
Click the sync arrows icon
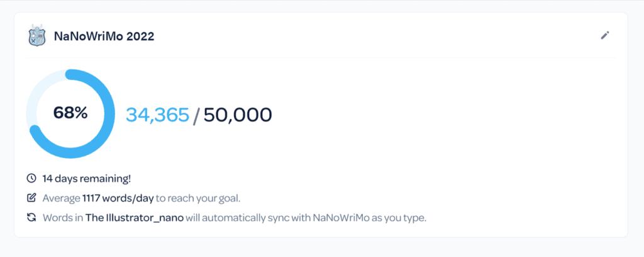coord(31,217)
